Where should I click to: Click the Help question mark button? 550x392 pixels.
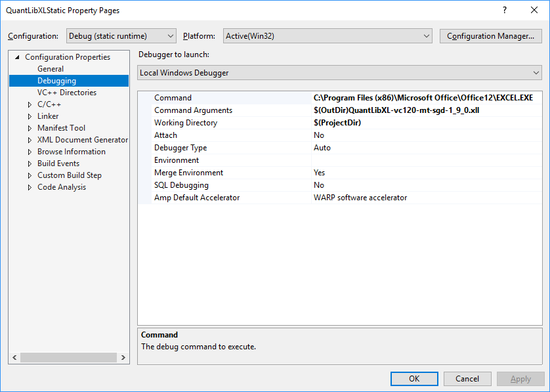pyautogui.click(x=505, y=11)
